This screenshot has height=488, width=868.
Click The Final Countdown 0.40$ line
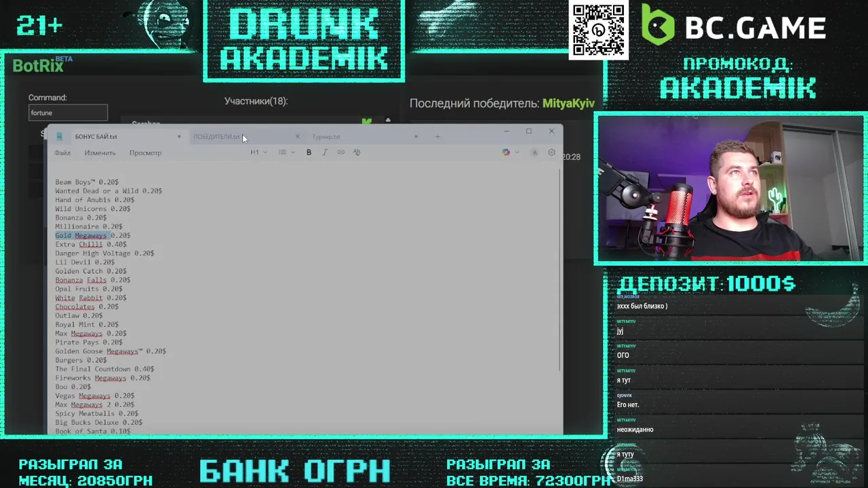104,369
